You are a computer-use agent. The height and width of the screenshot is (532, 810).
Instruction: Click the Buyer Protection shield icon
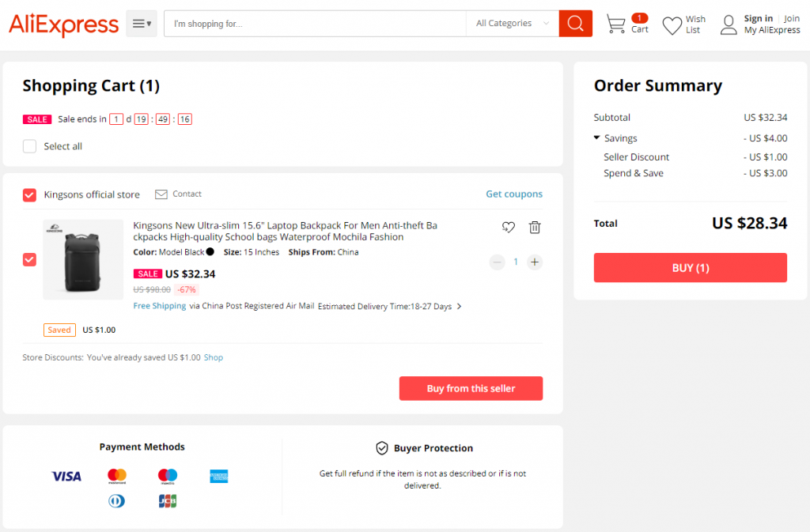[x=382, y=448]
